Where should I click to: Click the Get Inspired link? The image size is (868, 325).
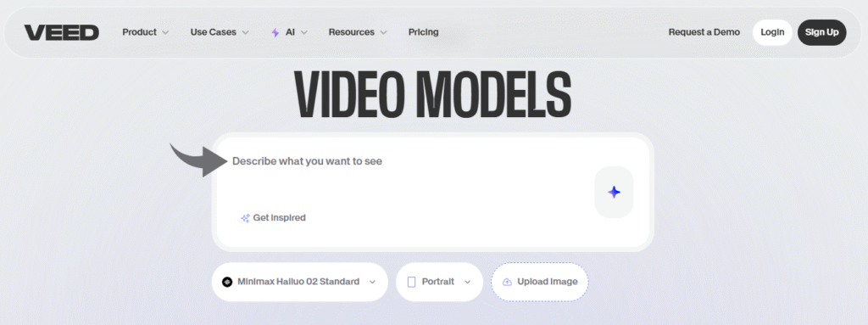(273, 218)
